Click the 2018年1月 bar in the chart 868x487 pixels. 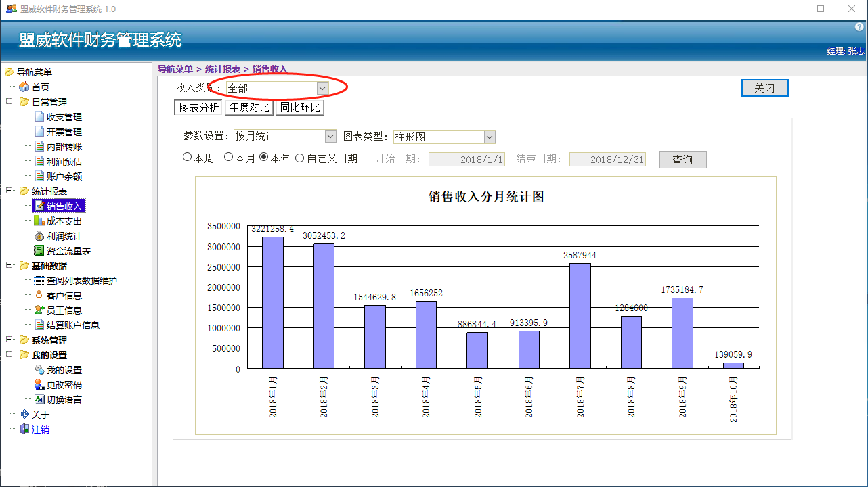pyautogui.click(x=273, y=302)
